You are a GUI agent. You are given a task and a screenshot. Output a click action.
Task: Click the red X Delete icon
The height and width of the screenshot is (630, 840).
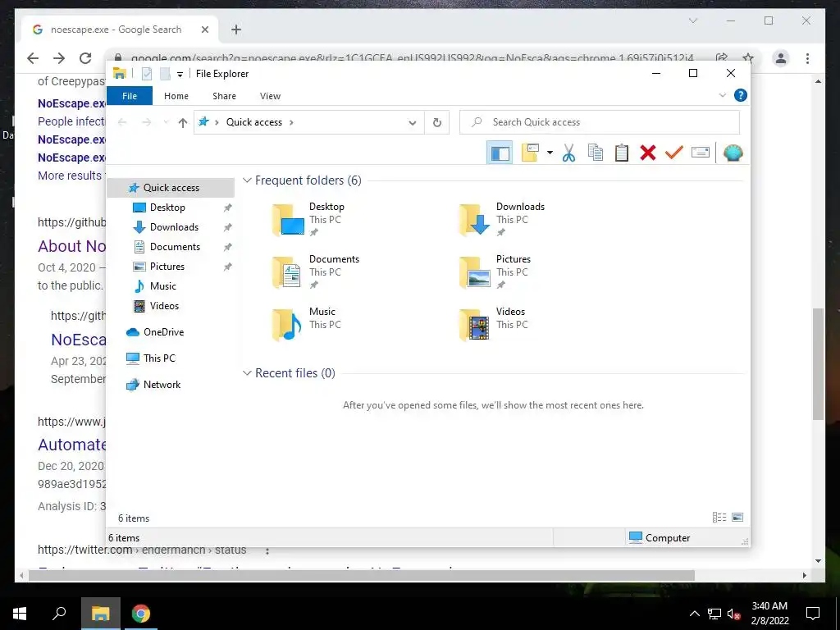(648, 153)
